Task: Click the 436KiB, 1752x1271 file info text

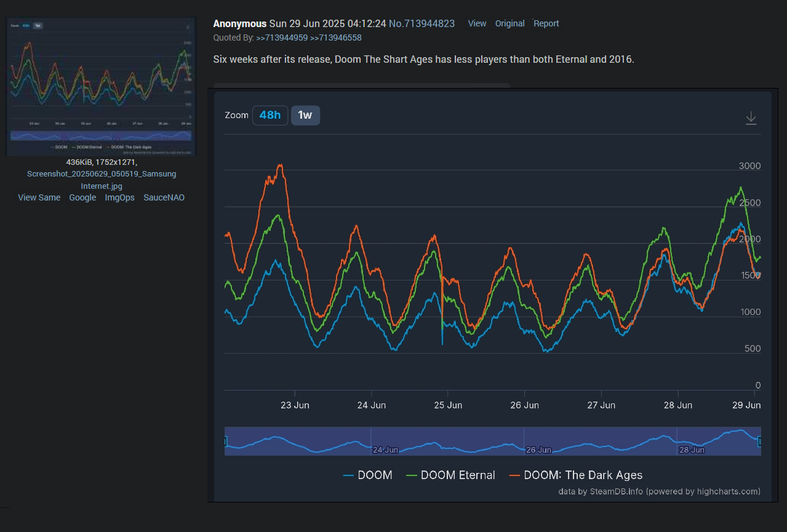Action: click(102, 162)
